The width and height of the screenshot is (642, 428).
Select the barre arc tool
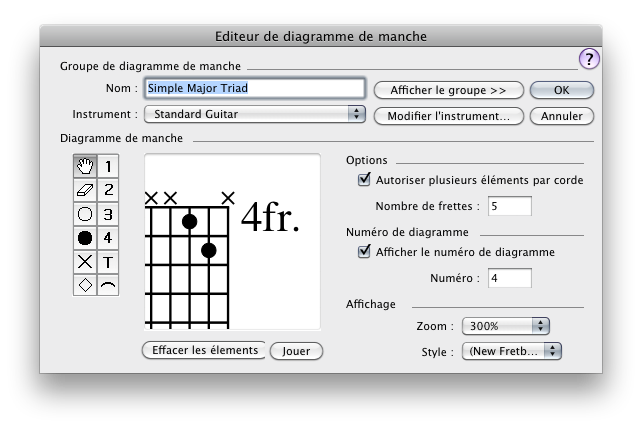[108, 285]
